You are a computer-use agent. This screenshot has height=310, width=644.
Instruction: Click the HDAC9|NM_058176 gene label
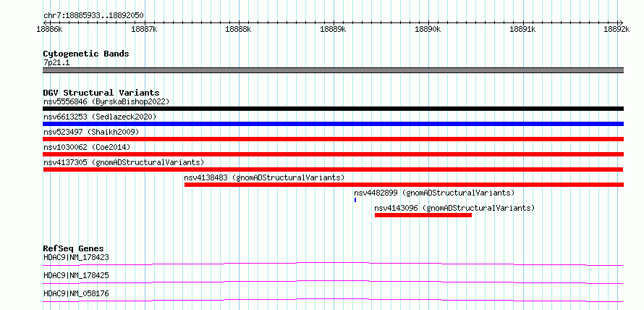point(76,293)
